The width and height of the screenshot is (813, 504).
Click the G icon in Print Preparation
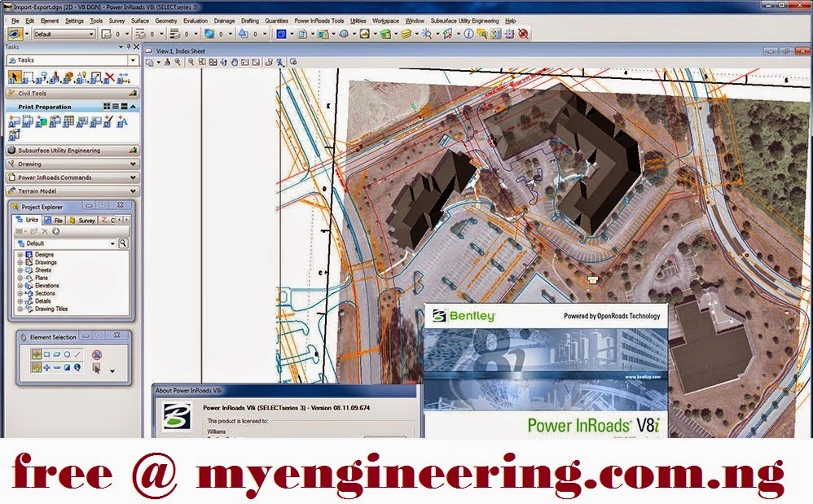(x=14, y=134)
